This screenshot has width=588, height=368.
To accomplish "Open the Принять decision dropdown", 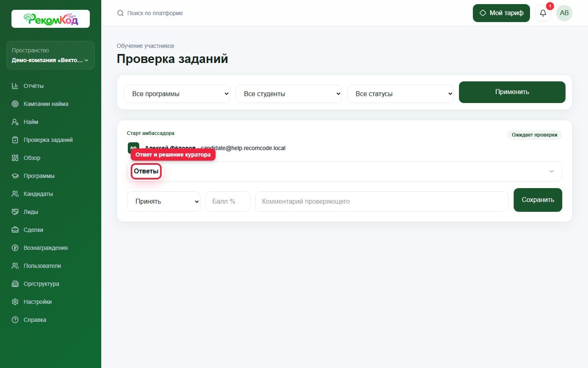I will point(164,201).
